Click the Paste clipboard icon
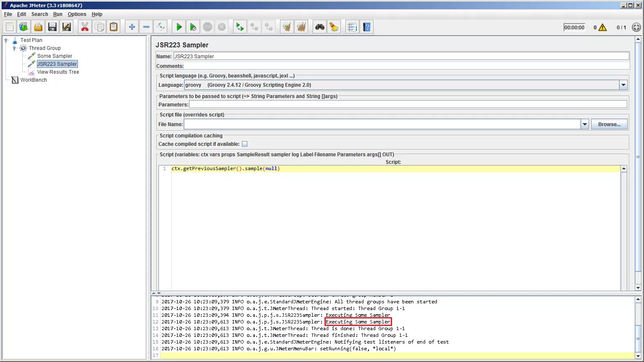The height and width of the screenshot is (362, 644). 114,27
